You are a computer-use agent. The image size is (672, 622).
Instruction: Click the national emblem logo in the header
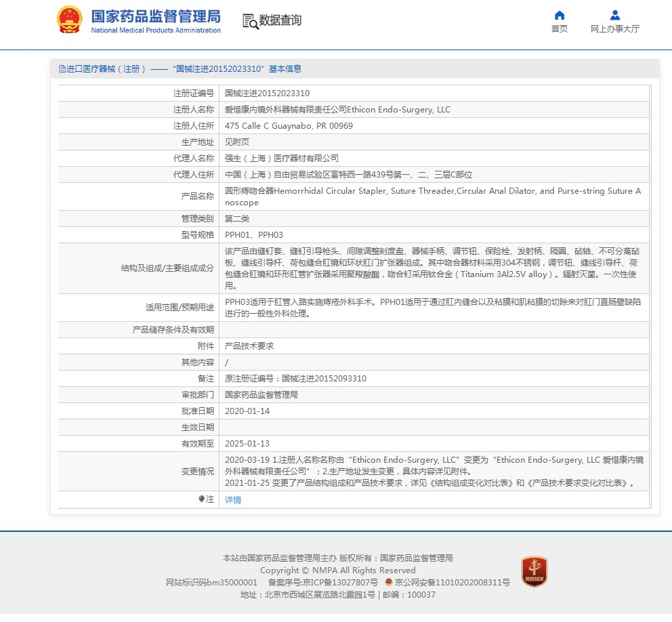pyautogui.click(x=69, y=20)
